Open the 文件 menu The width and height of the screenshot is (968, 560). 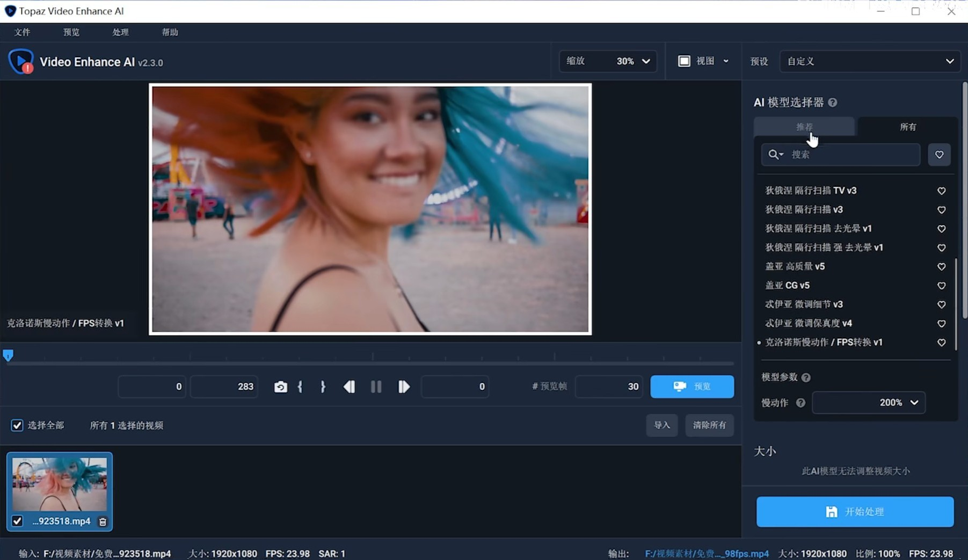[22, 32]
